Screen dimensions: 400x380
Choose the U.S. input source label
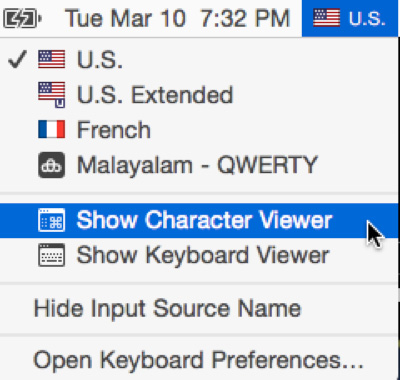pos(100,60)
